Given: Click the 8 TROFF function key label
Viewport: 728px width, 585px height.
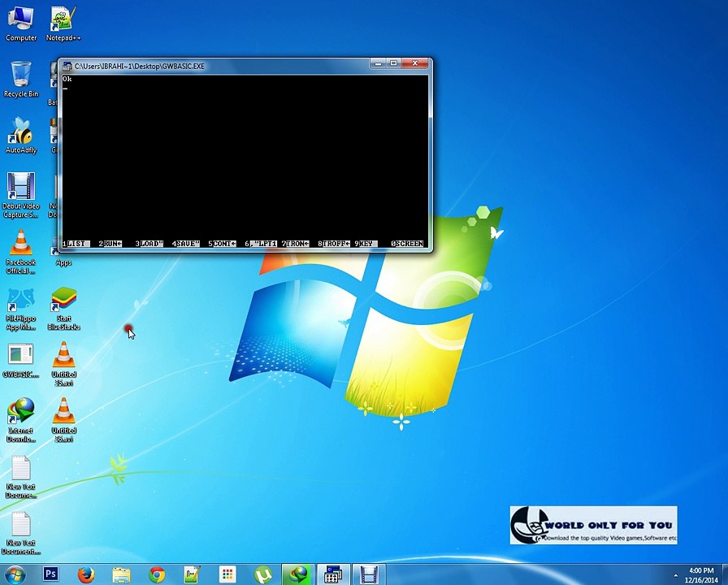Looking at the screenshot, I should tap(334, 243).
